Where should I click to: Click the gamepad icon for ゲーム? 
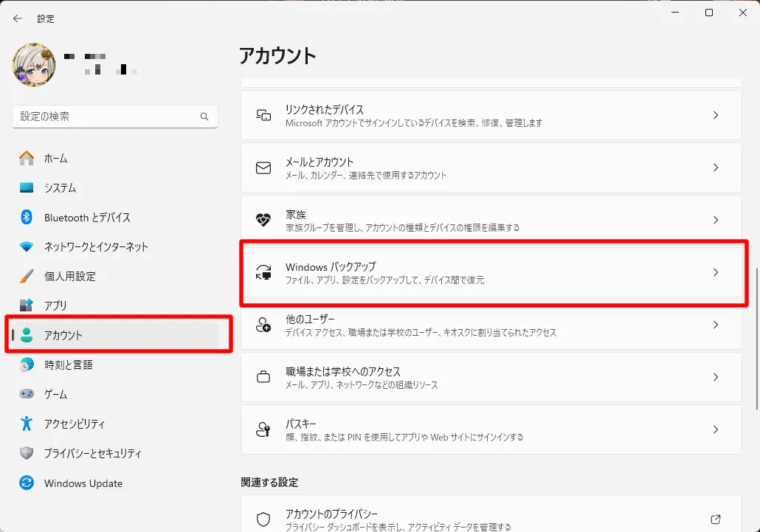26,394
